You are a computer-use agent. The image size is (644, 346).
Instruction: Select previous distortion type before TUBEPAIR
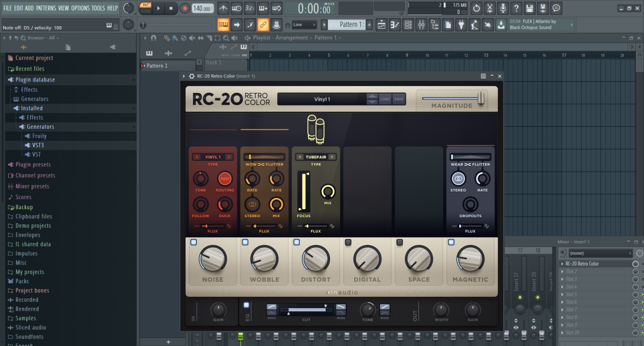click(x=299, y=157)
